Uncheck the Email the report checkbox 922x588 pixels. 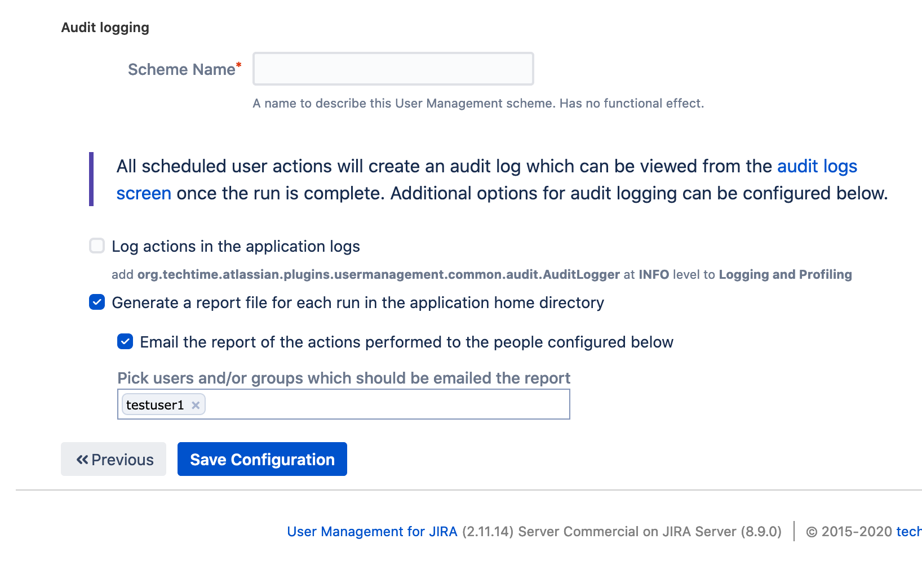125,342
